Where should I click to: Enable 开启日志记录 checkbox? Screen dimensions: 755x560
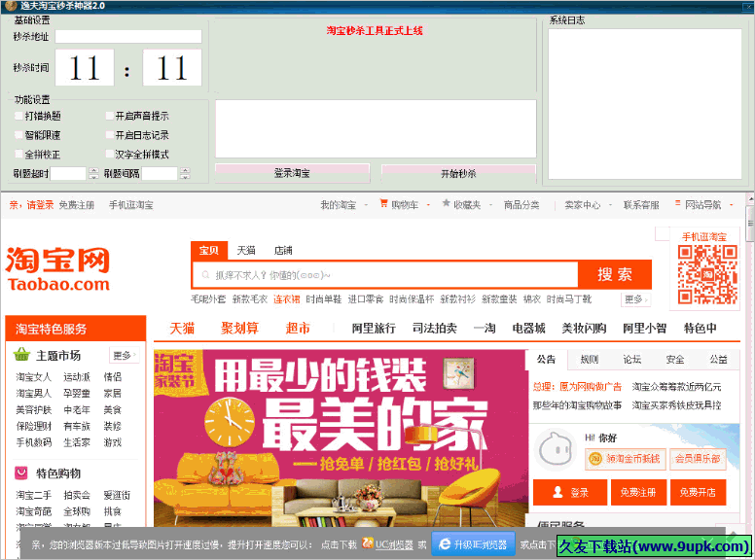tap(109, 135)
